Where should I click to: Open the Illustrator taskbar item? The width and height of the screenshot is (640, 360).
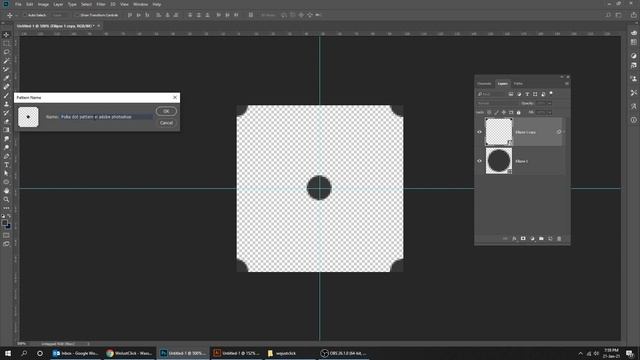pyautogui.click(x=237, y=353)
